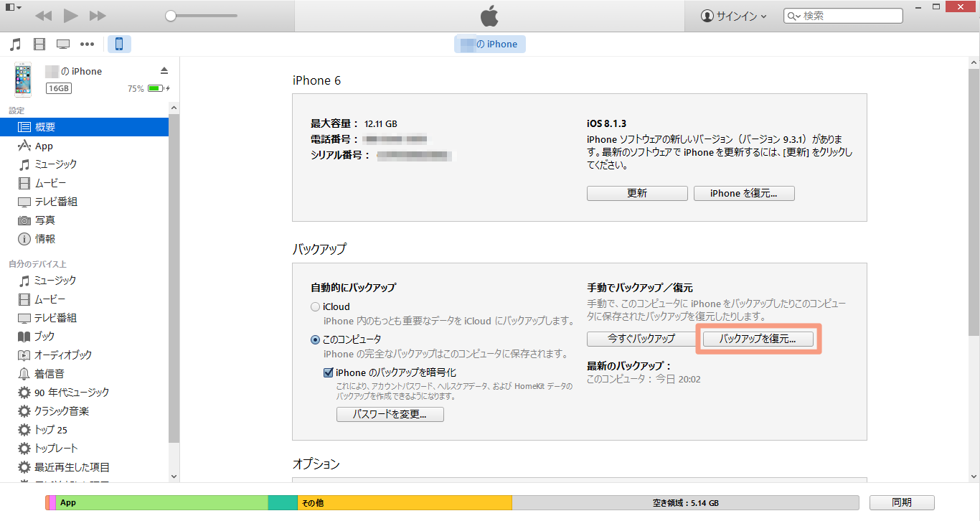The image size is (980, 521).
Task: Click the 同期 sync button
Action: [x=902, y=502]
